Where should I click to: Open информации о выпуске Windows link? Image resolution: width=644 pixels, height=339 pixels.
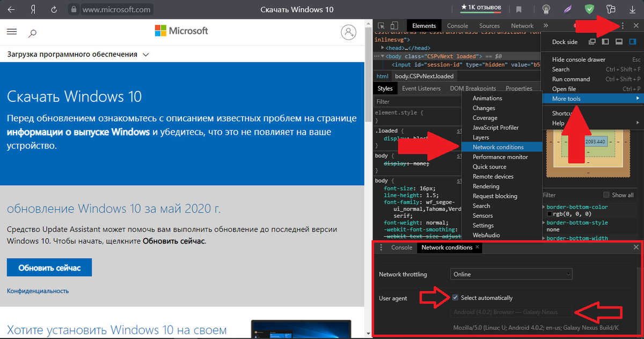[x=78, y=131]
